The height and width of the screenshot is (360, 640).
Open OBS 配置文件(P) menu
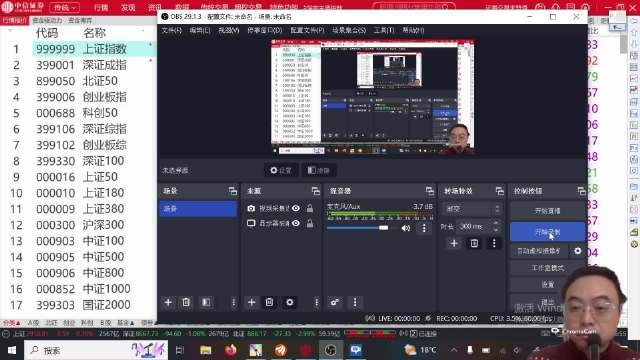(x=307, y=30)
